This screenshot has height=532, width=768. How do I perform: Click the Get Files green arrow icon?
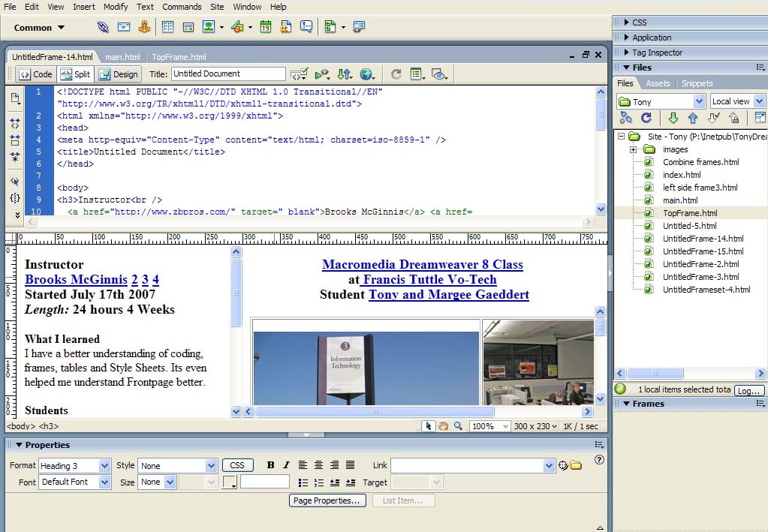pyautogui.click(x=672, y=118)
